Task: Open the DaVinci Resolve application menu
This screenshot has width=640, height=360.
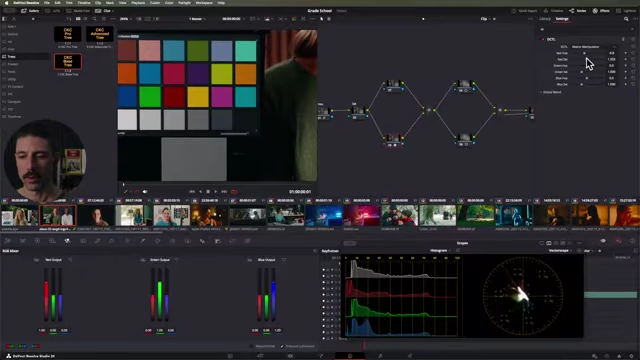Action: [27, 3]
